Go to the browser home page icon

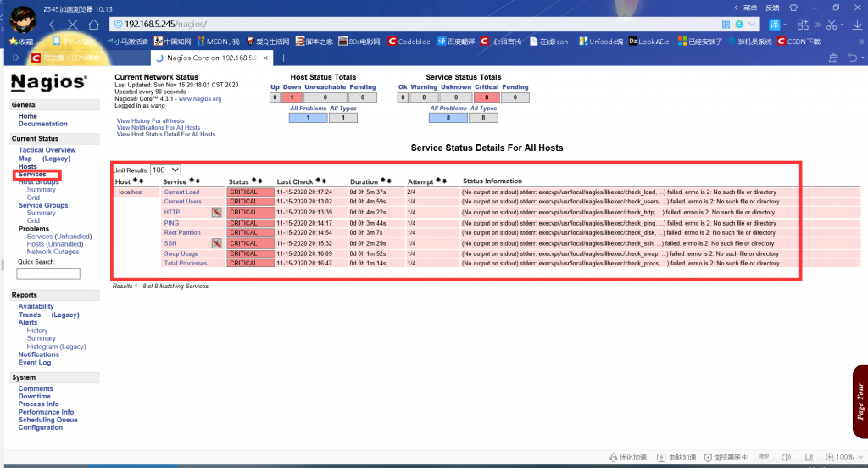93,25
